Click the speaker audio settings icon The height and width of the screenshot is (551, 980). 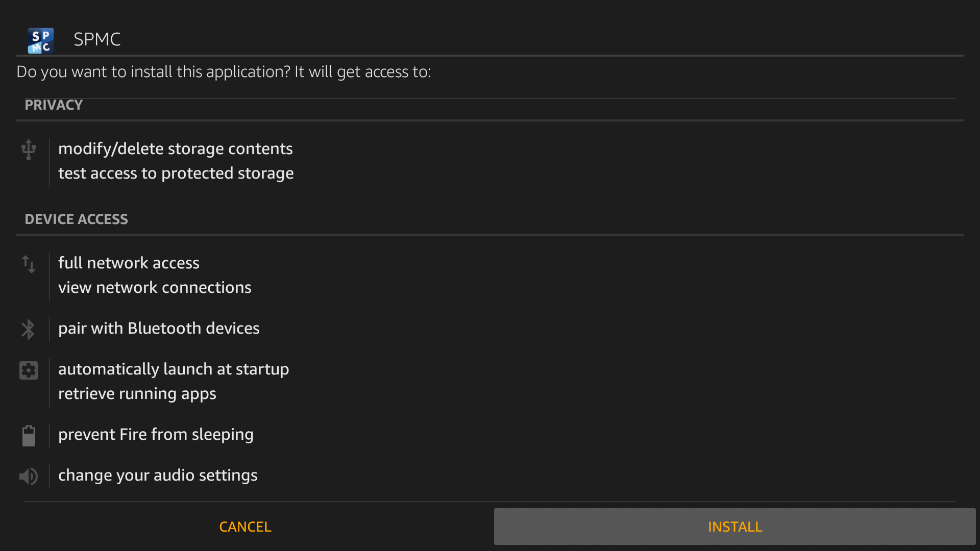pyautogui.click(x=29, y=477)
